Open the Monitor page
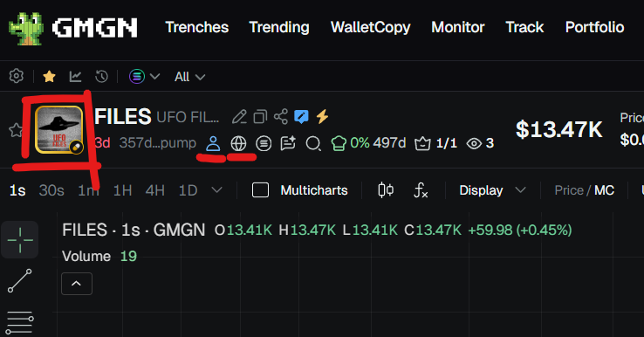644x337 pixels. (x=458, y=27)
